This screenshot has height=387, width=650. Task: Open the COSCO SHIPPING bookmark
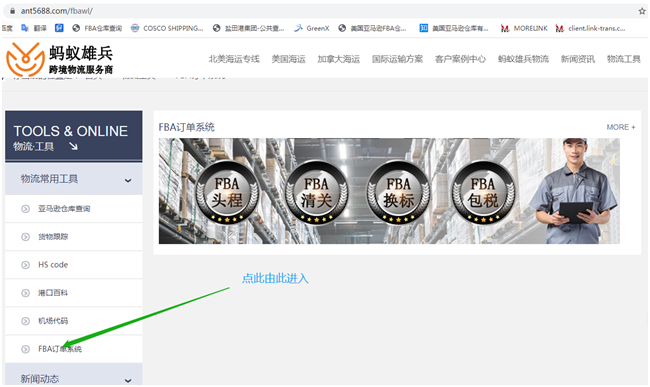click(167, 28)
